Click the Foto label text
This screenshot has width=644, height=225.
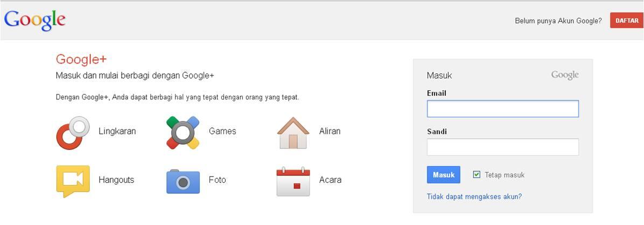click(217, 180)
